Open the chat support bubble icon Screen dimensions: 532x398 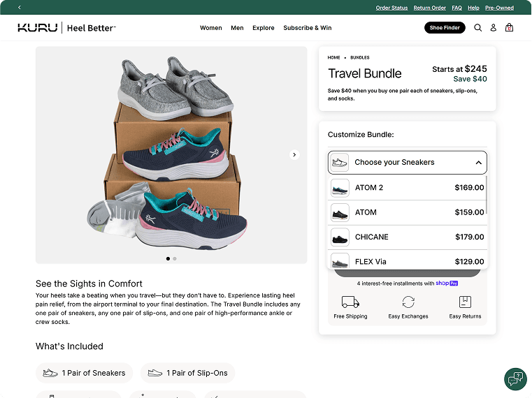click(x=515, y=379)
